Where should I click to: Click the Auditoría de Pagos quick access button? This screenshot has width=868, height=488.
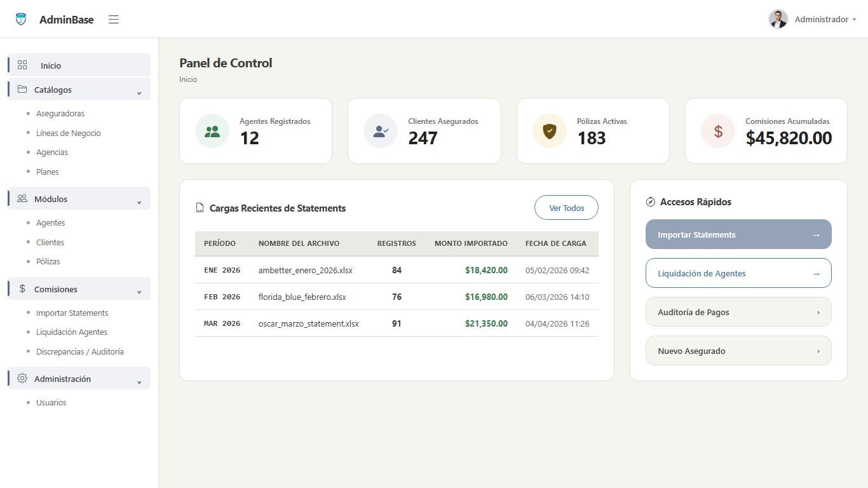tap(738, 312)
